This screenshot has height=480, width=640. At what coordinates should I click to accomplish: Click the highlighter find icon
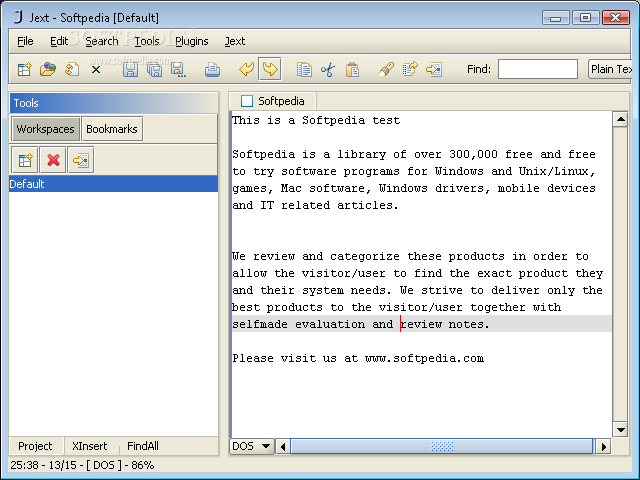click(386, 69)
